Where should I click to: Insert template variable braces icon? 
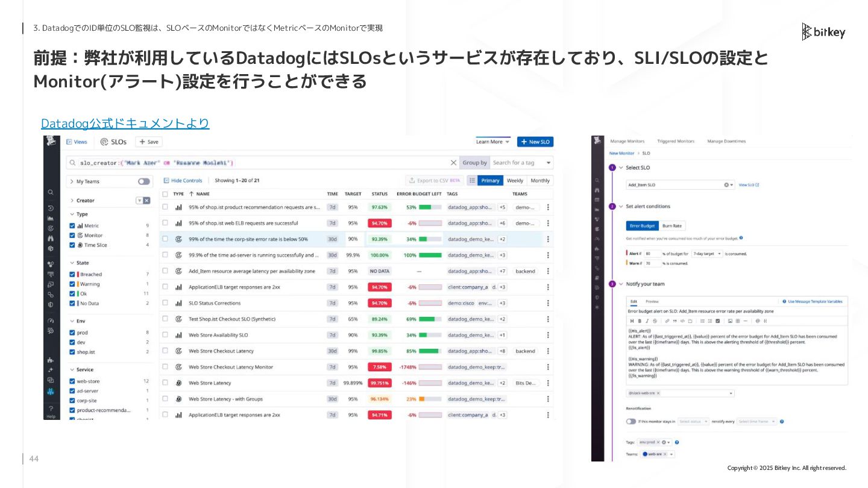766,321
